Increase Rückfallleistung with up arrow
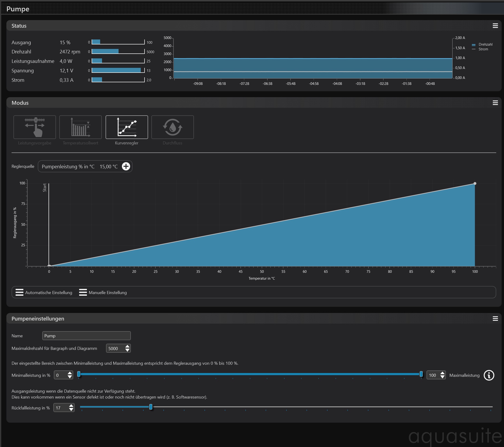504x447 pixels. [x=71, y=406]
